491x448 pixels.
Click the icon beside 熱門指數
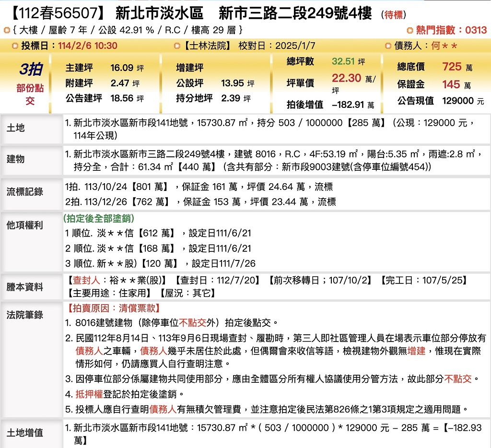click(x=409, y=30)
